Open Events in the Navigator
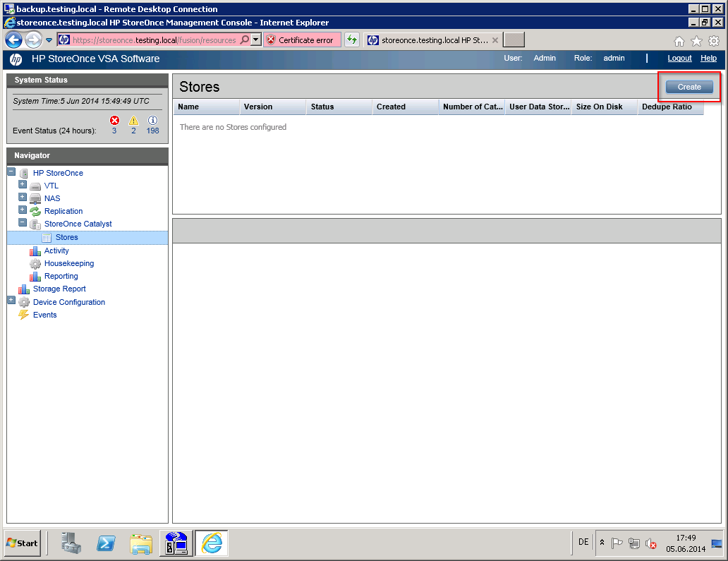 [45, 315]
